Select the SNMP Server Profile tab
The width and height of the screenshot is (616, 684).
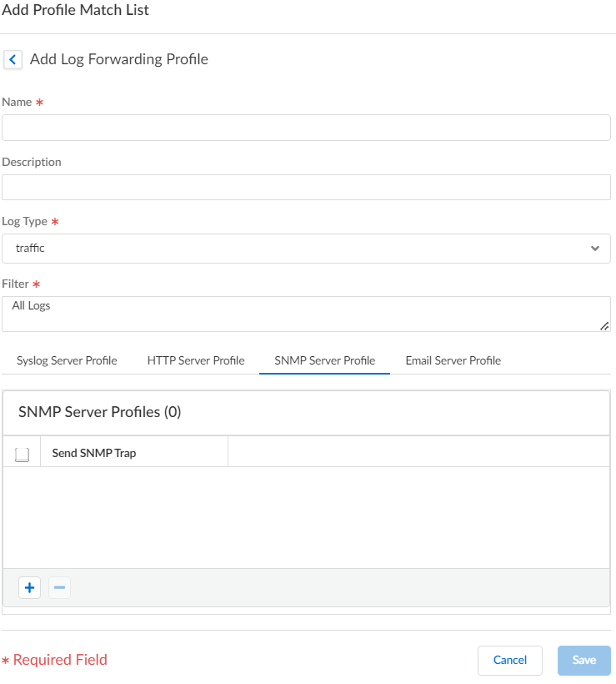[324, 361]
